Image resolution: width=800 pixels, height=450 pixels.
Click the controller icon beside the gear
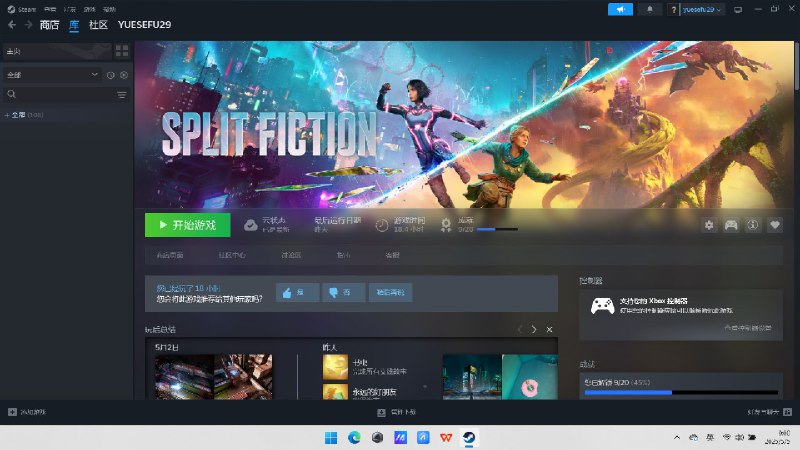731,225
